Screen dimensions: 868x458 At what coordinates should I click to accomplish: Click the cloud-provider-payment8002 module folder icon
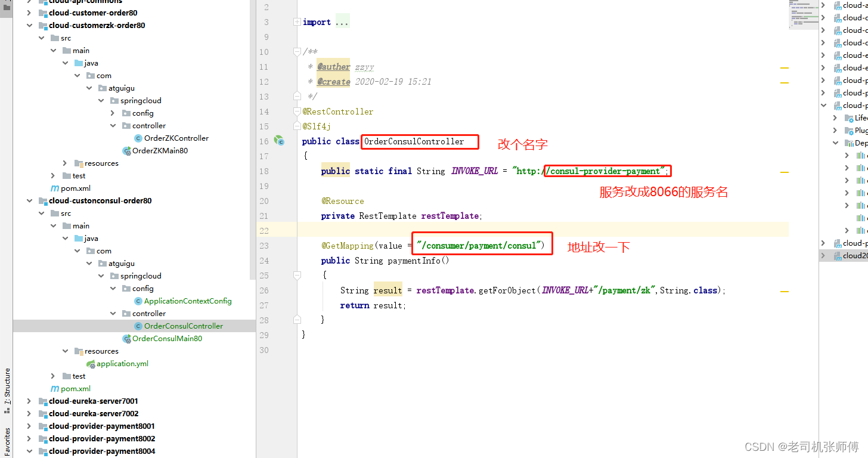click(x=43, y=439)
